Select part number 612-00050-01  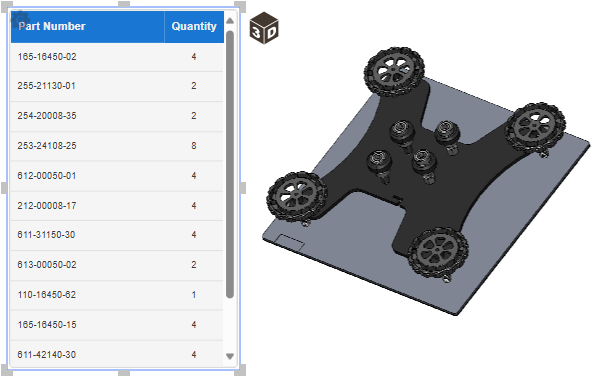point(47,176)
